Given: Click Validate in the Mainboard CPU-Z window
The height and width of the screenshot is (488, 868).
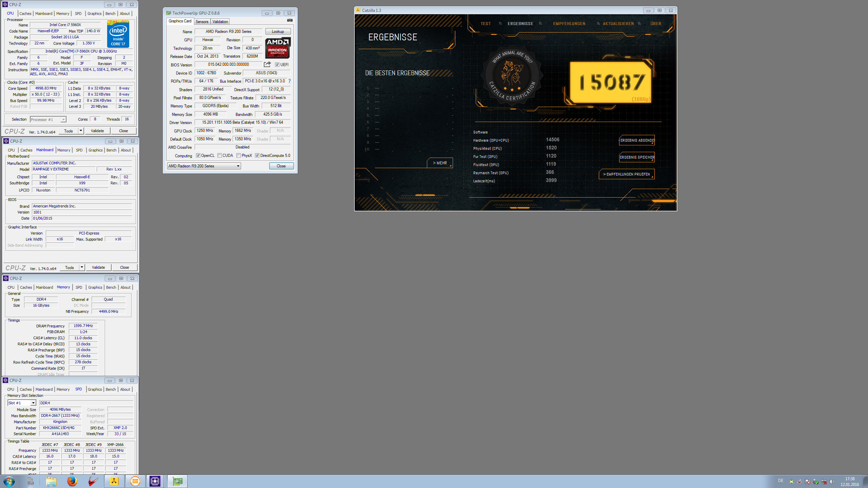Looking at the screenshot, I should click(x=98, y=267).
